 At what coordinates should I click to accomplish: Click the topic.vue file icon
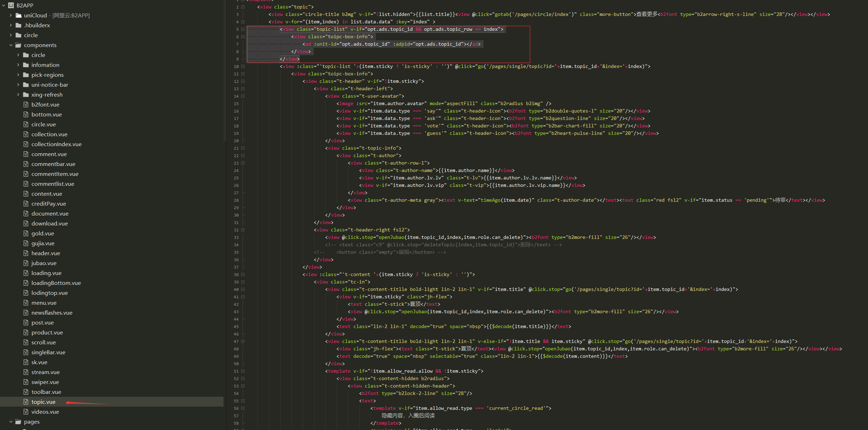[26, 402]
